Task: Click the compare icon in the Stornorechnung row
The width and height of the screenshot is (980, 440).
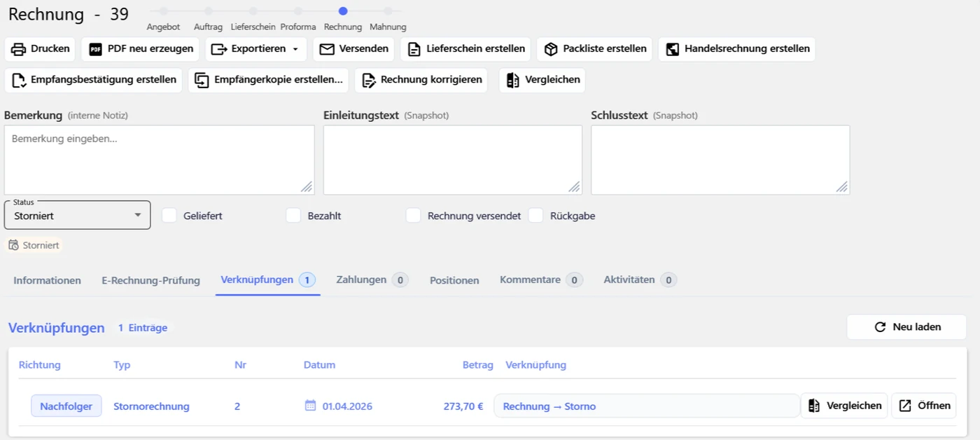Action: point(814,406)
